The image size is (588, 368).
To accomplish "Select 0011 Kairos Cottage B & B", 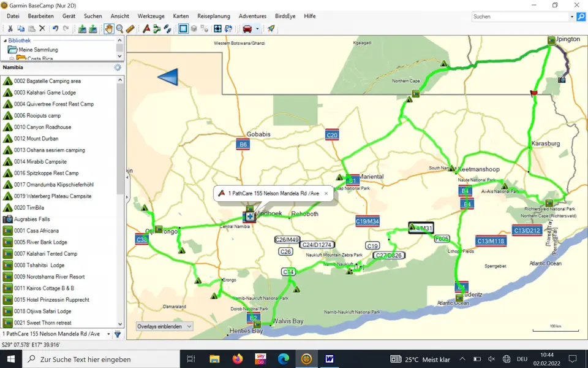I will (x=59, y=288).
